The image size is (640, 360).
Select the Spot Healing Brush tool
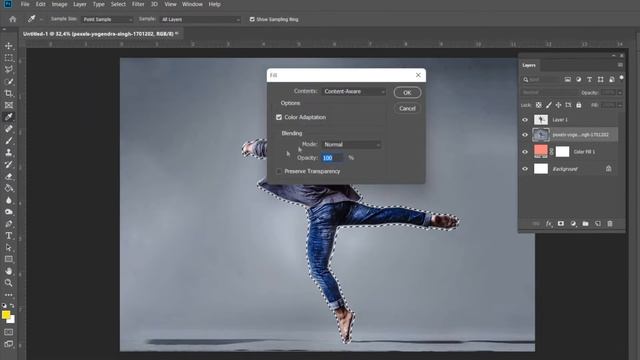[9, 129]
